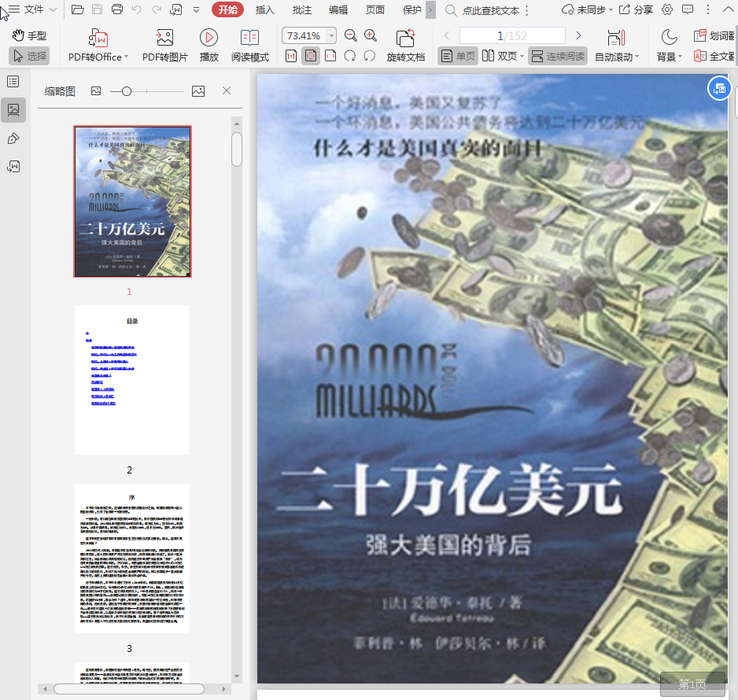The width and height of the screenshot is (738, 700).
Task: Expand the PDF转Office dropdown arrow
Action: (x=126, y=57)
